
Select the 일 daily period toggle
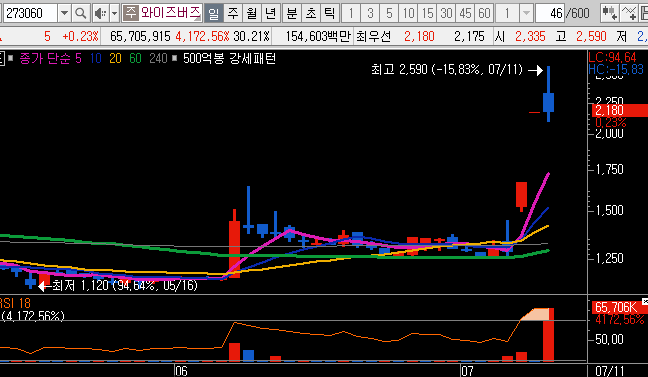coord(214,13)
